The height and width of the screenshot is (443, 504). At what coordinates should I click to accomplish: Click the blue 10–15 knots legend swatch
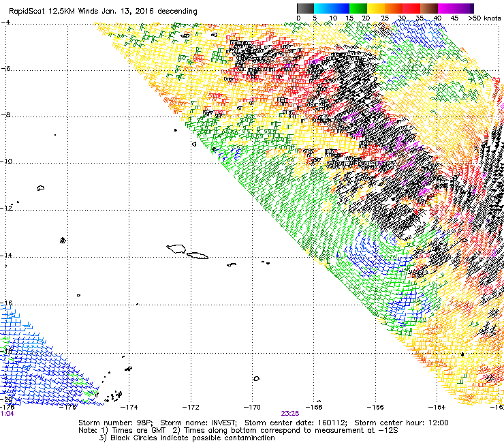[341, 8]
